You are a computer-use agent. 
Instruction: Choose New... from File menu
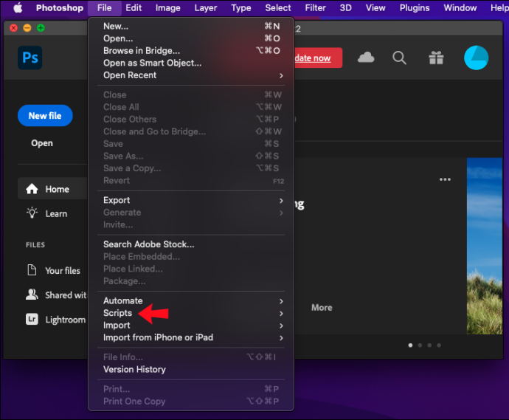click(x=191, y=26)
